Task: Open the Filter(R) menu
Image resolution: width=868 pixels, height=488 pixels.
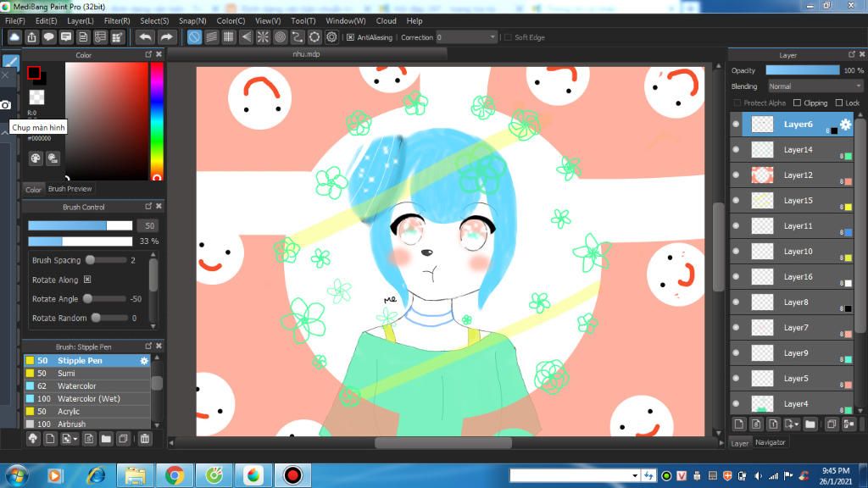Action: point(117,21)
